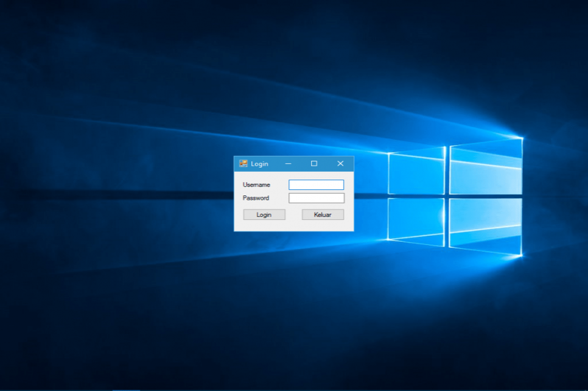Click the X close icon on the Login dialog
Image resolution: width=588 pixels, height=391 pixels.
340,163
